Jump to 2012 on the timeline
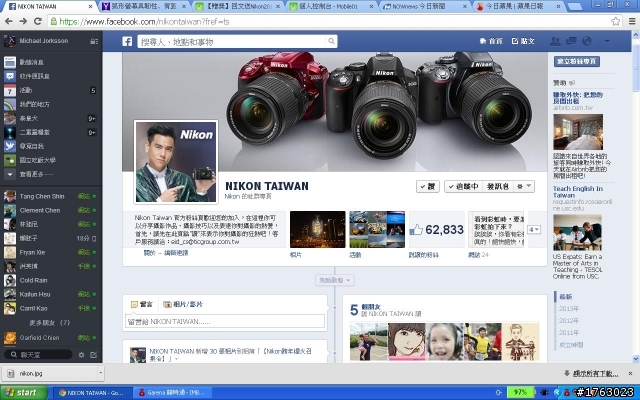The width and height of the screenshot is (640, 400). [569, 321]
